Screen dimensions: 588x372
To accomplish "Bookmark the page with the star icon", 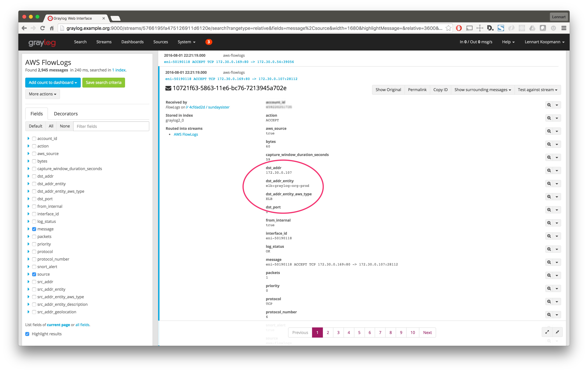I will tap(448, 28).
